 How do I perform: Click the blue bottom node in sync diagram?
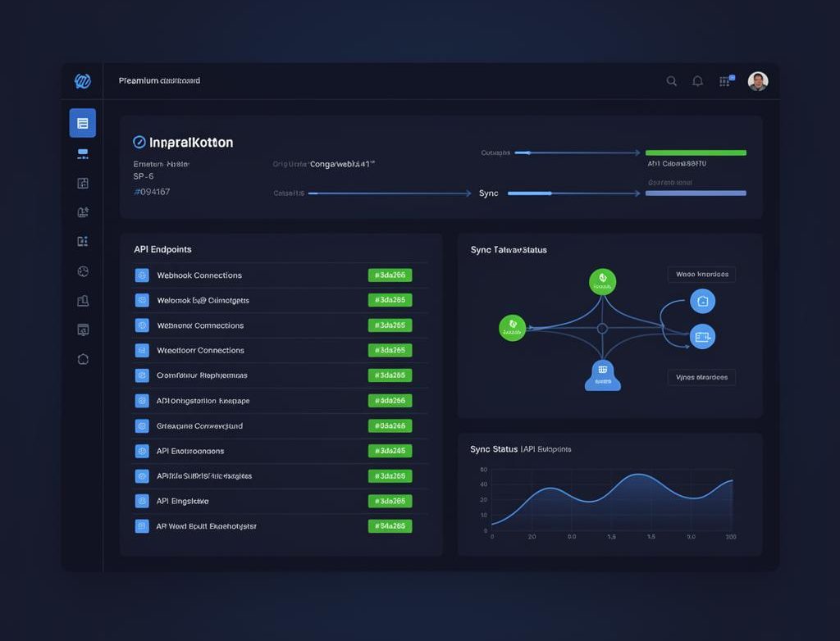pyautogui.click(x=602, y=375)
